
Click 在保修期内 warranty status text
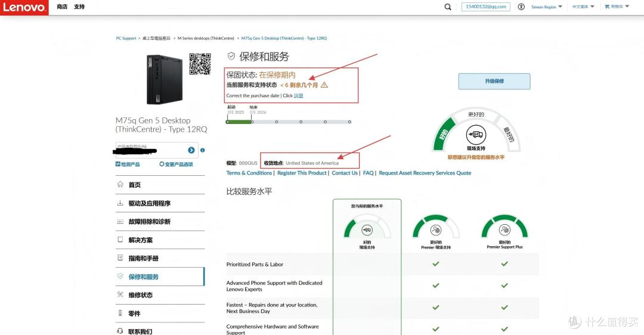coord(277,75)
